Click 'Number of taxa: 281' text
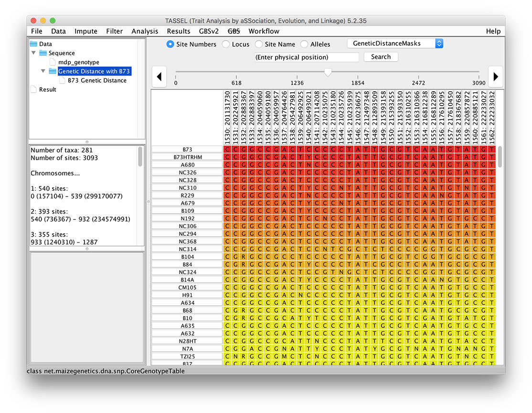The height and width of the screenshot is (413, 532). 62,150
